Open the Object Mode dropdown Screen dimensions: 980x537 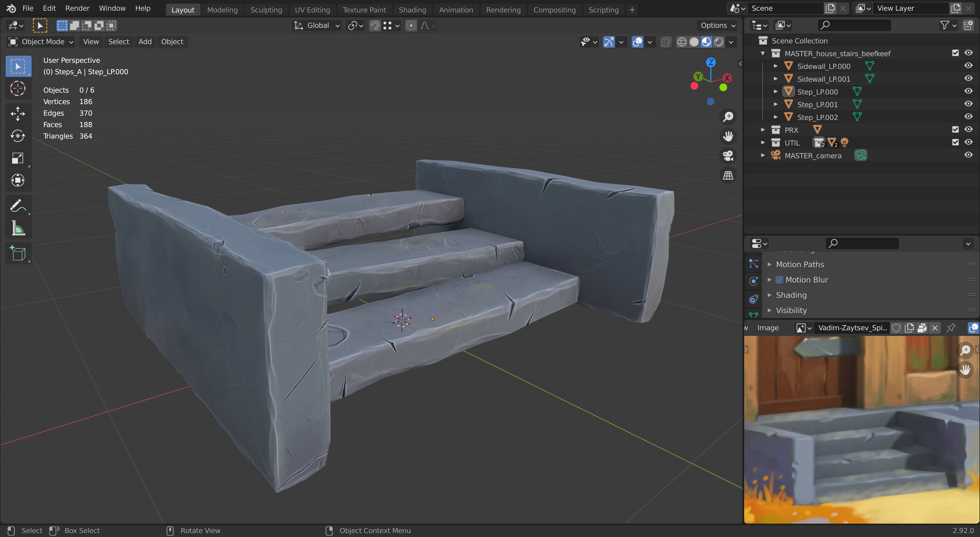(x=41, y=42)
